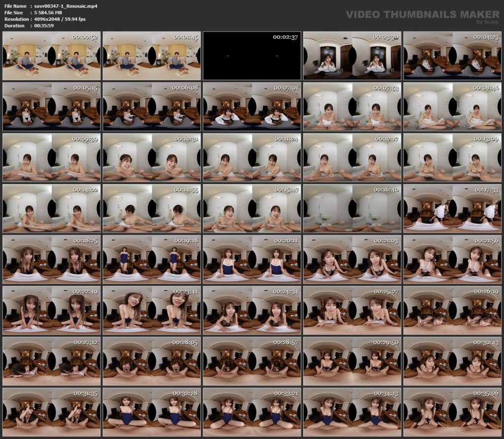Choose the thumbnail stamped 00:30:43
Image resolution: width=504 pixels, height=439 pixels.
pos(452,361)
